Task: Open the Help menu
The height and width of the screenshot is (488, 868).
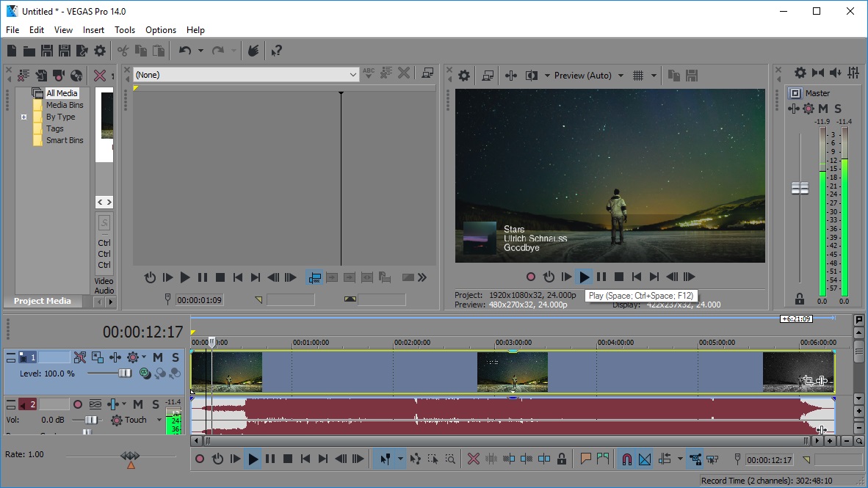Action: tap(195, 30)
